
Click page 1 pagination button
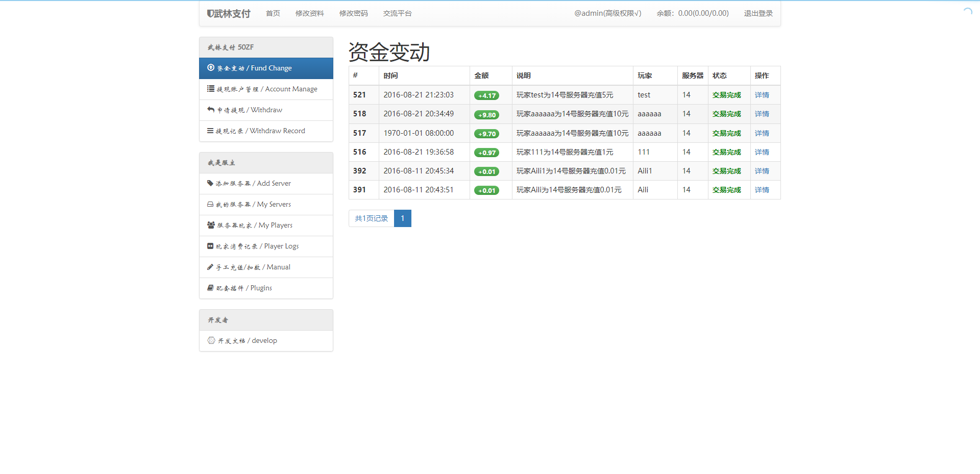tap(403, 218)
